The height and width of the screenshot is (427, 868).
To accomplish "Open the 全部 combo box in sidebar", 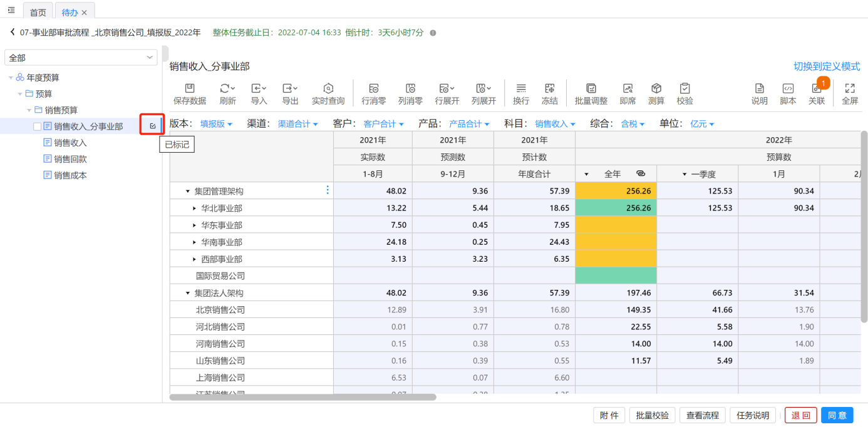I will click(81, 58).
